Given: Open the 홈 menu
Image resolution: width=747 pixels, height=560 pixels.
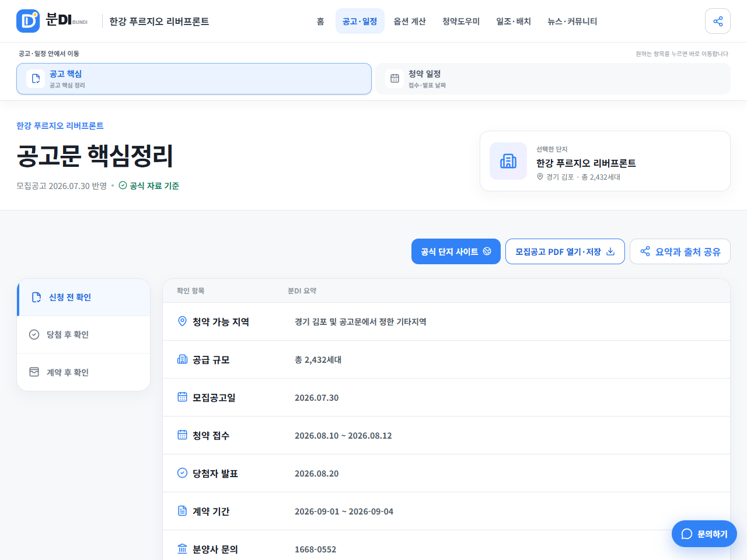Looking at the screenshot, I should coord(320,21).
